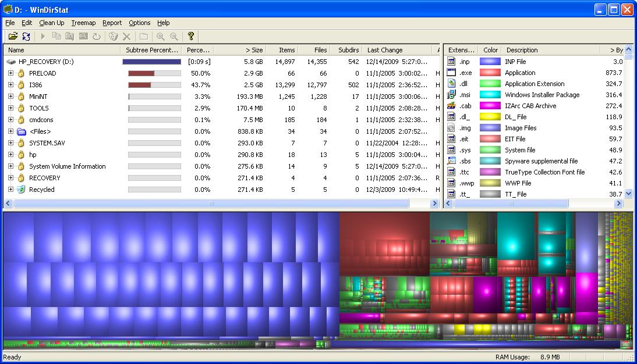Screen dimensions: 637x364
Task: Open the Report menu
Action: click(x=112, y=23)
